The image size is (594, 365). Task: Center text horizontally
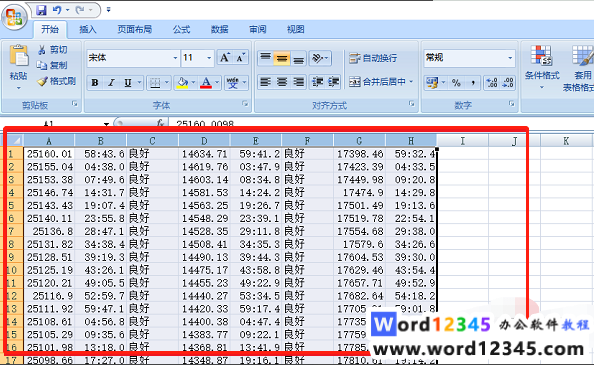[x=282, y=82]
